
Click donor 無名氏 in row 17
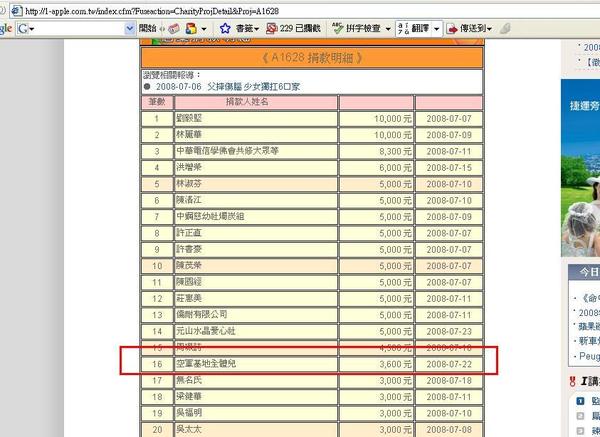click(189, 380)
